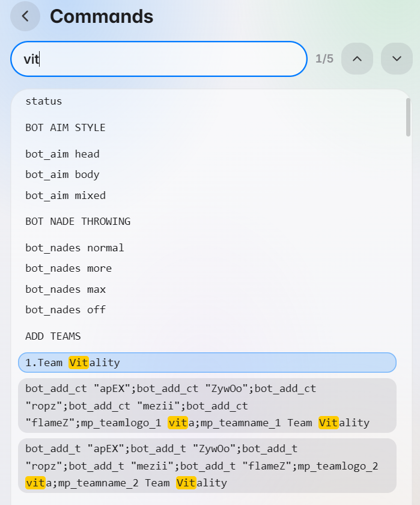420x505 pixels.
Task: Jump to next search match
Action: [x=397, y=59]
